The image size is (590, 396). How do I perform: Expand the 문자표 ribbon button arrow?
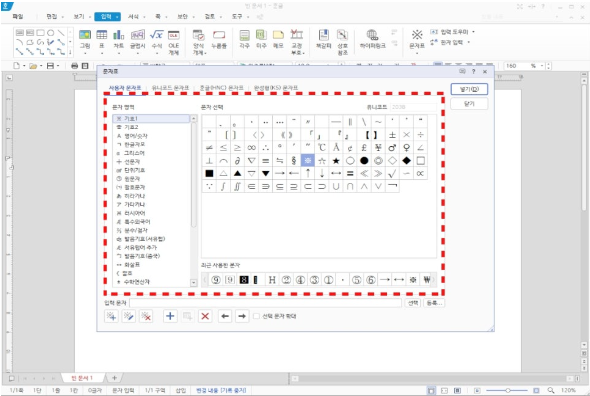click(417, 53)
